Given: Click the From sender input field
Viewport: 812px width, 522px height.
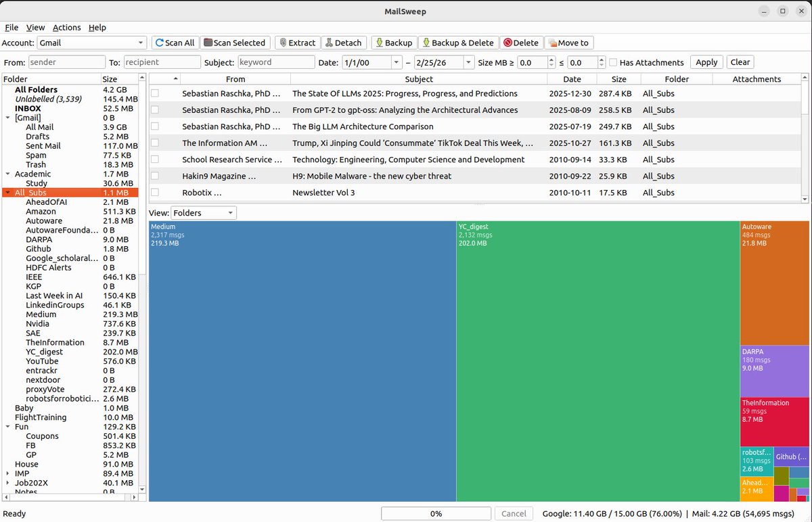Looking at the screenshot, I should (x=66, y=62).
